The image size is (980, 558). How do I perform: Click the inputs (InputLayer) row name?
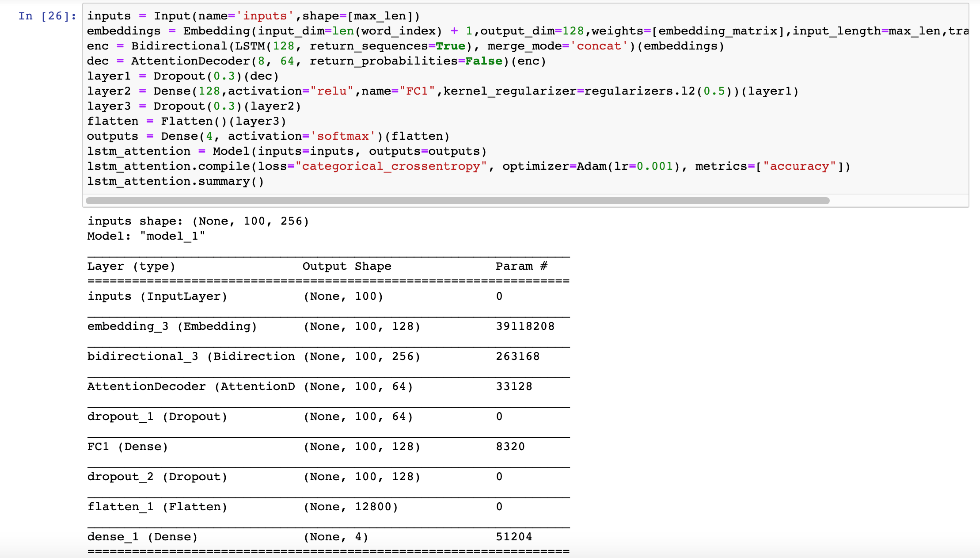coord(157,296)
